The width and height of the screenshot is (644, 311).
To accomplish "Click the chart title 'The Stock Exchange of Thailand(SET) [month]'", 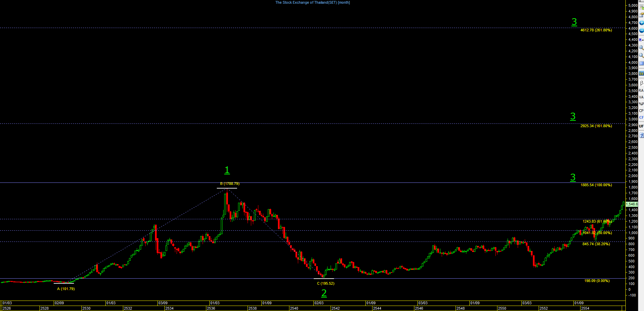I will coord(313,2).
